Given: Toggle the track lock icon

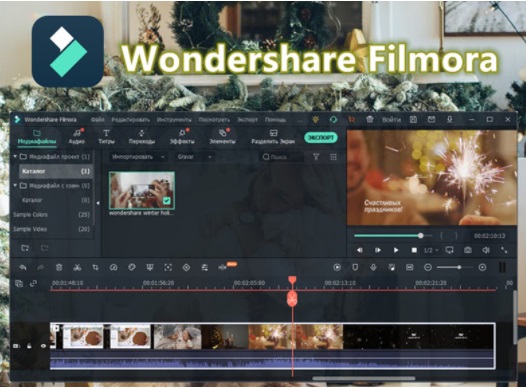Looking at the screenshot, I should click(29, 346).
